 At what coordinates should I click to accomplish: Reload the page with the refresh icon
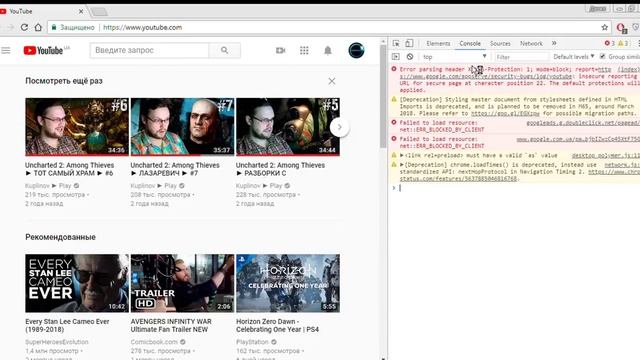pyautogui.click(x=24, y=27)
